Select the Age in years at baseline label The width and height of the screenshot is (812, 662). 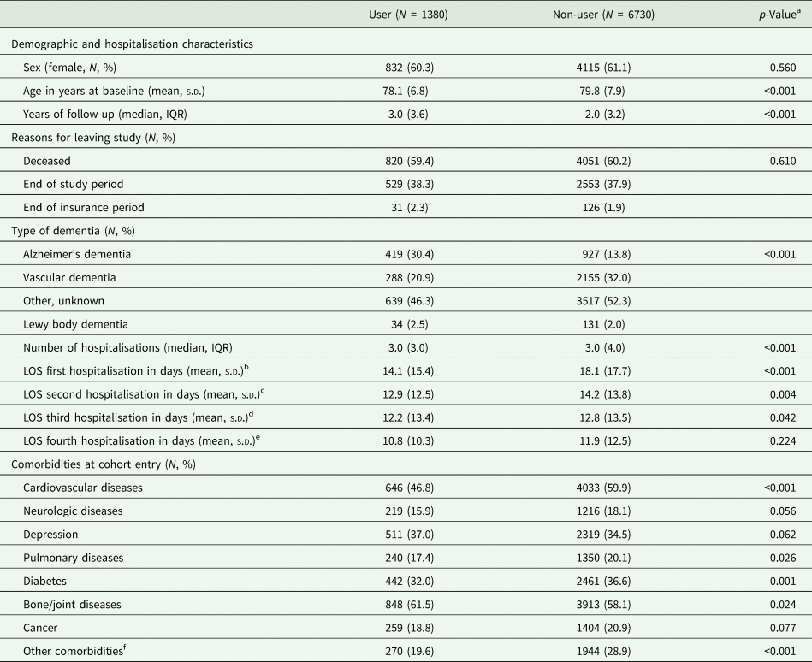[116, 92]
